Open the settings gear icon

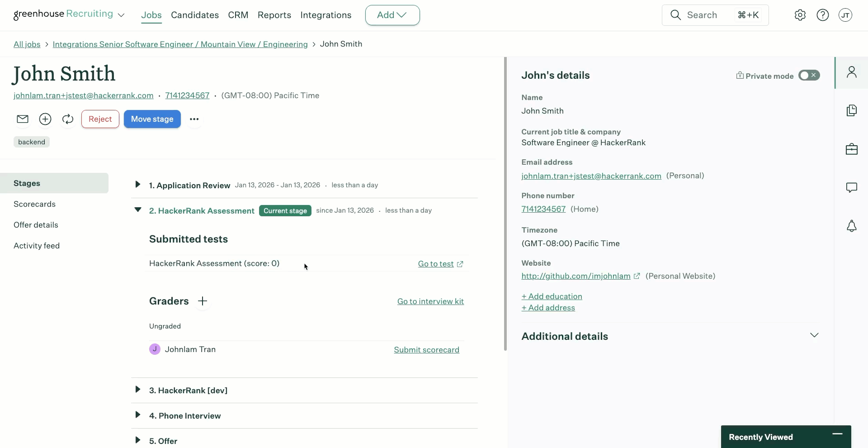800,15
